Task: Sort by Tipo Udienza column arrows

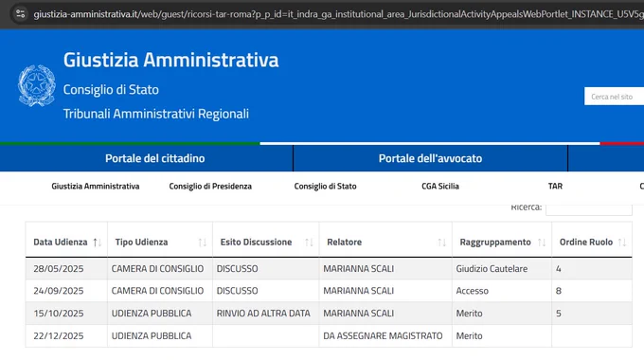Action: pos(202,243)
